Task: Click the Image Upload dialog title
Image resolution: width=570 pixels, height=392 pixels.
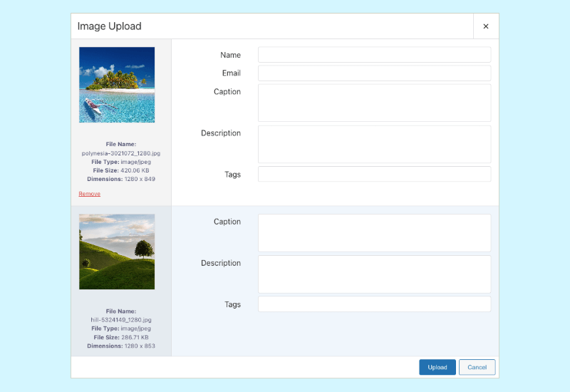Action: tap(110, 26)
